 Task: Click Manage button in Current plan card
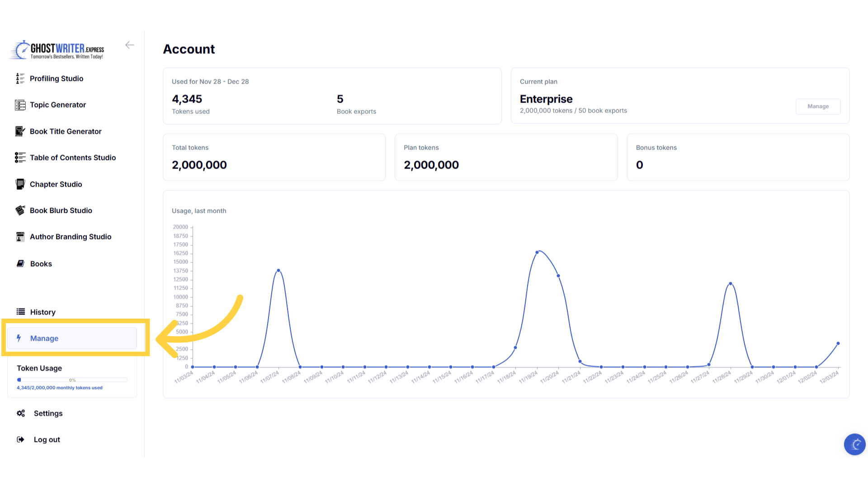(818, 107)
